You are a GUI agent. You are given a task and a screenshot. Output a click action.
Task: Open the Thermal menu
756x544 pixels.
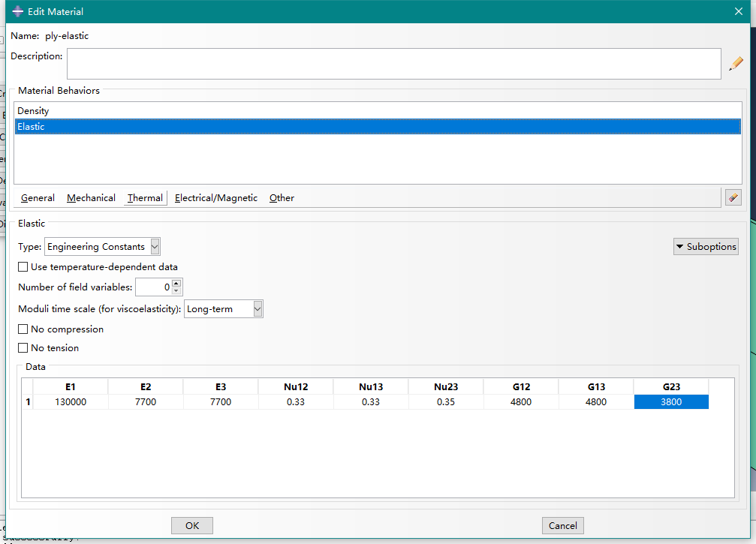(145, 198)
